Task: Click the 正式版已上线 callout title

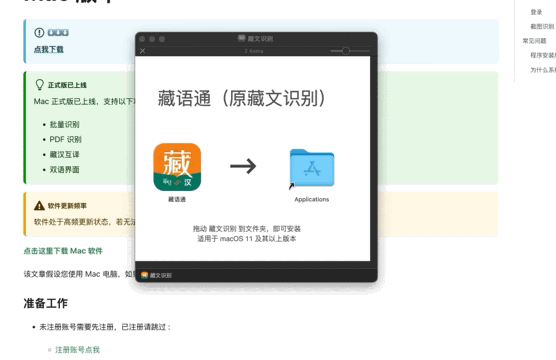Action: 67,85
